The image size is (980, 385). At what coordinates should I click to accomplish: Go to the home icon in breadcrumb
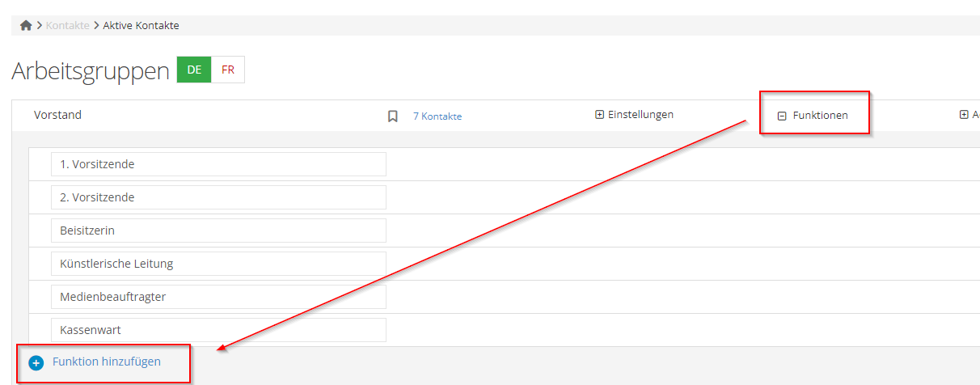[x=26, y=26]
